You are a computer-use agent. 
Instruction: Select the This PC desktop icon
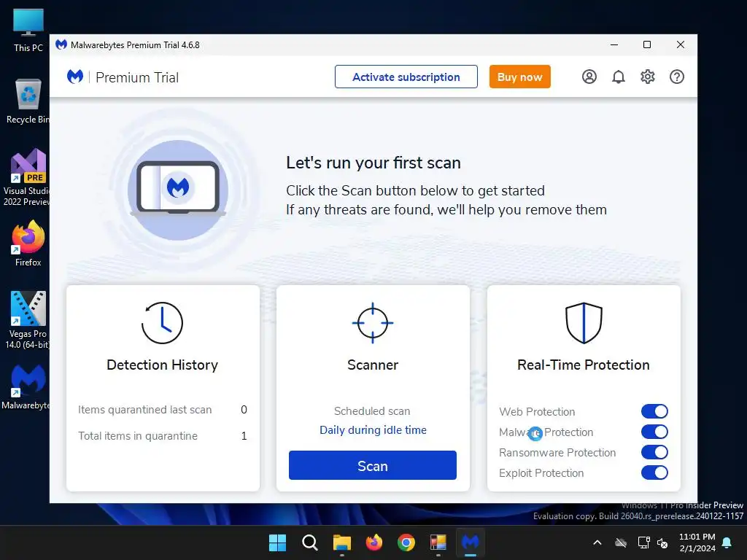pos(28,31)
